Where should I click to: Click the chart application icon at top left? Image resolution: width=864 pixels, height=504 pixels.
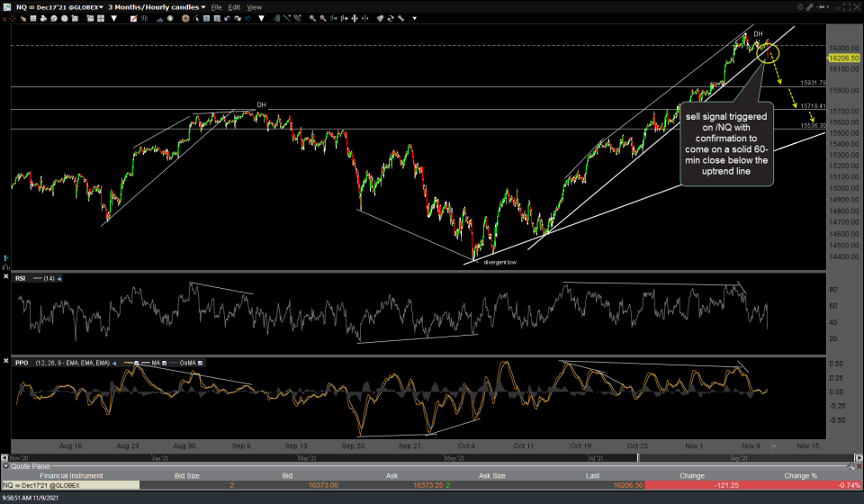[6, 7]
